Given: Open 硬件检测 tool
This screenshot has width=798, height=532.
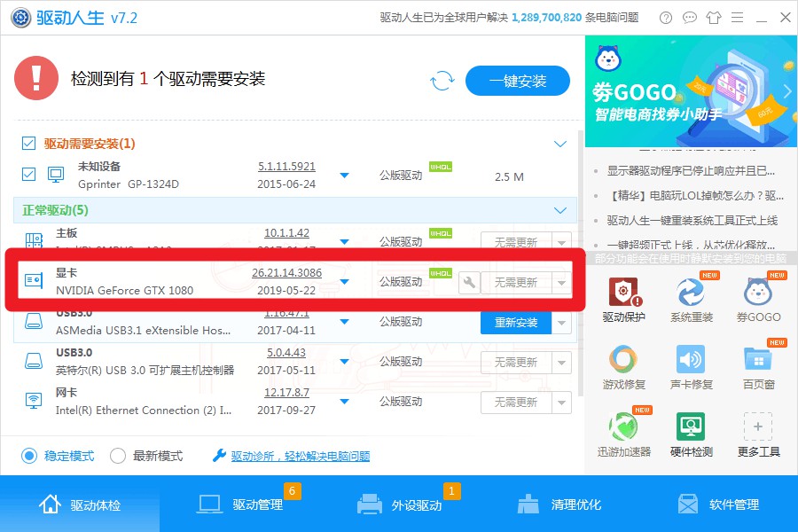Looking at the screenshot, I should 691,434.
